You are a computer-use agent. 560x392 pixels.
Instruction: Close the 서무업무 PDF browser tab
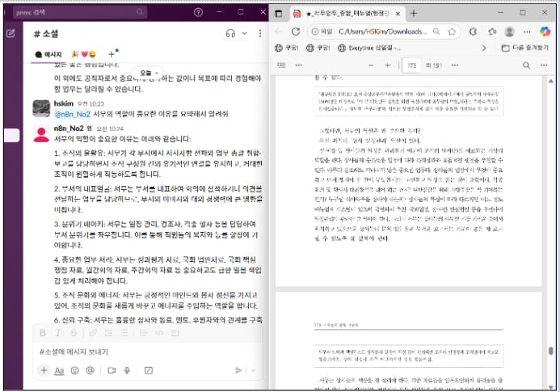click(398, 14)
